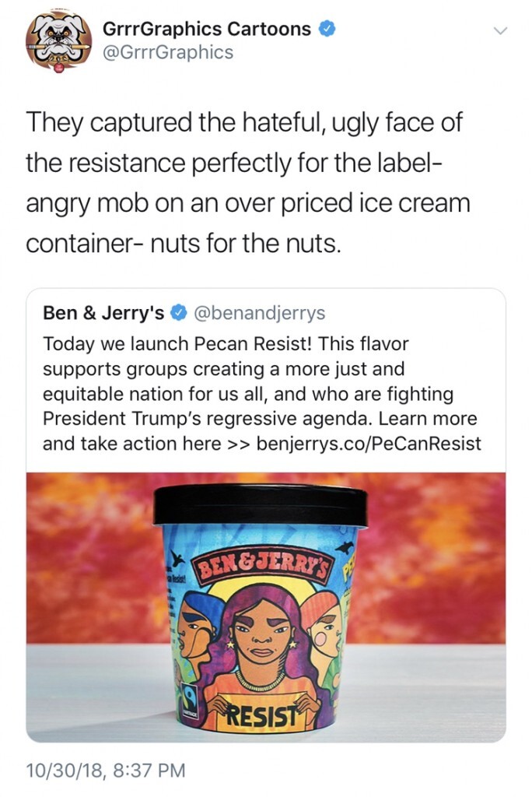
Task: Visit the @benandjerrys handle
Action: coord(258,313)
